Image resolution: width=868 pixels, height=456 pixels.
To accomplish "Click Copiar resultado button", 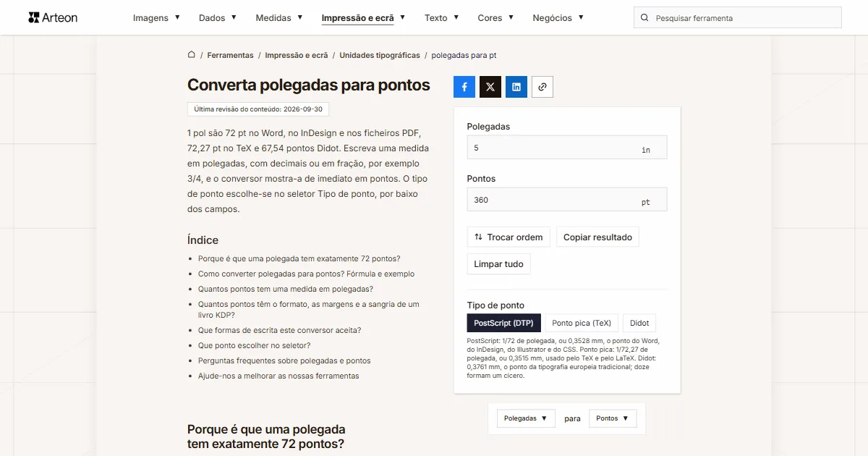I will click(597, 237).
